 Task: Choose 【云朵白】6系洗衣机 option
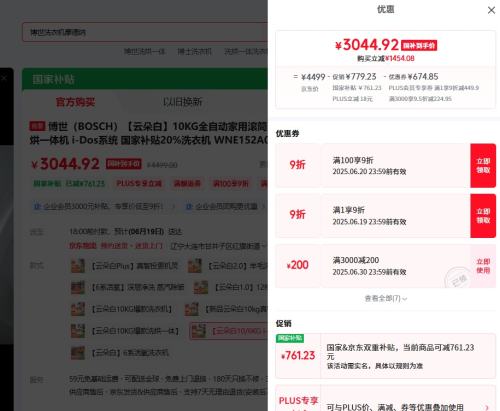[120, 353]
